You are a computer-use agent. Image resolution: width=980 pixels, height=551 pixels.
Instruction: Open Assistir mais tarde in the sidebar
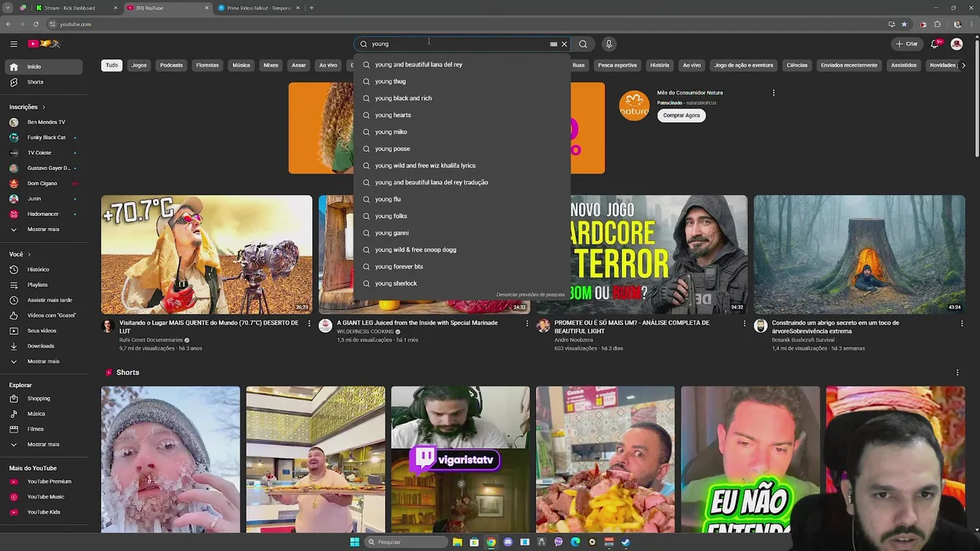point(45,300)
